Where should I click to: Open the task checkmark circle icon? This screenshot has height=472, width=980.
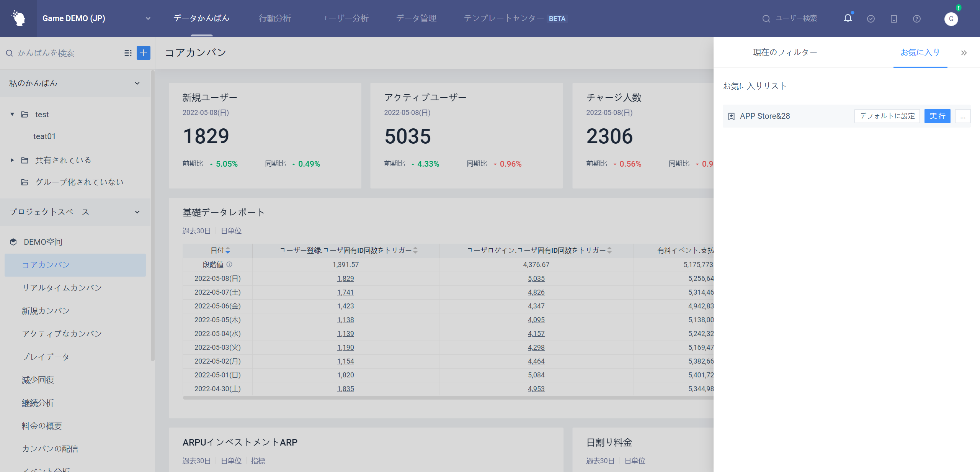click(x=871, y=19)
